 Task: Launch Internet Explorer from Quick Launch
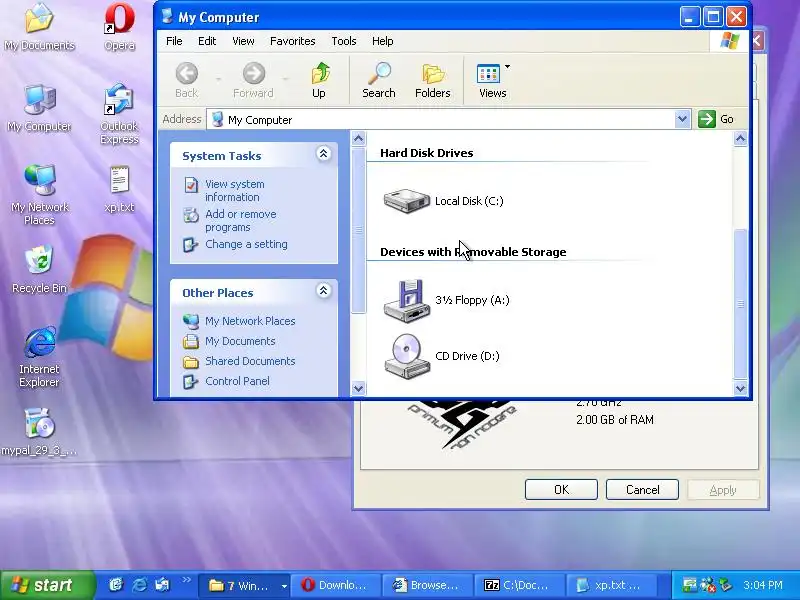pos(139,585)
